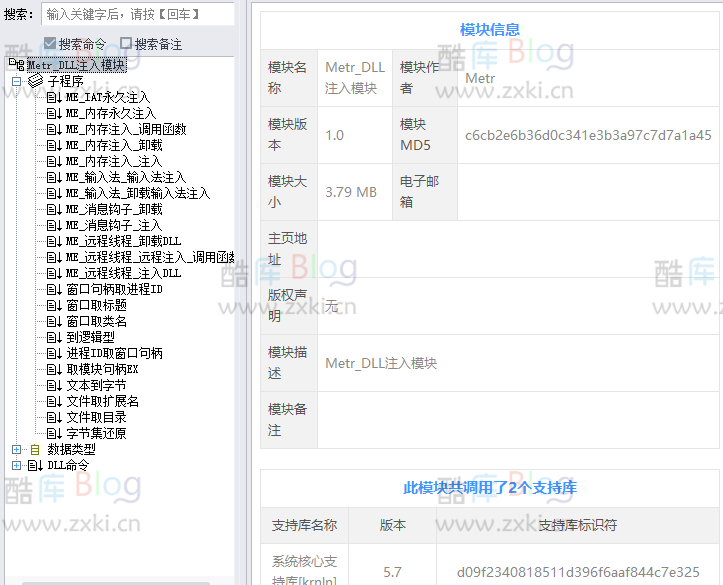
Task: Click the 数据类型 node icon
Action: pos(35,449)
